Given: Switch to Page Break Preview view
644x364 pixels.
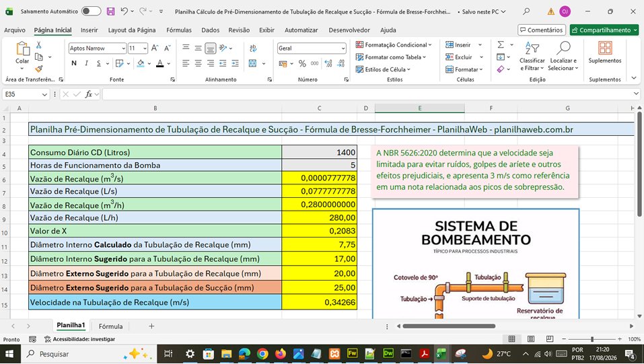Looking at the screenshot, I should pos(550,339).
